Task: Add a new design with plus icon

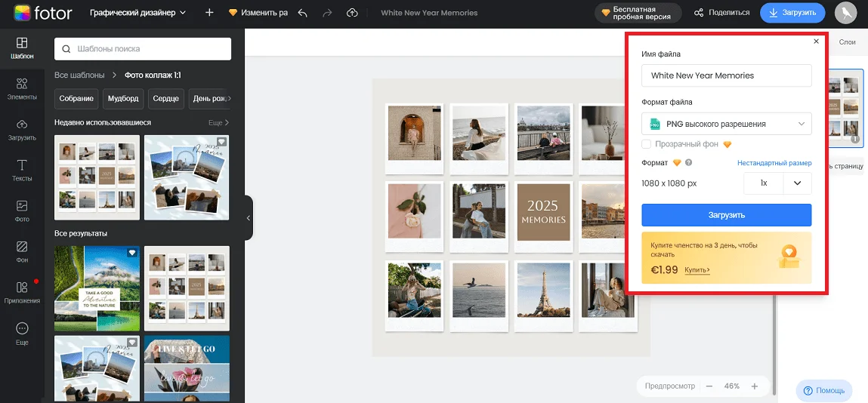Action: [x=209, y=13]
